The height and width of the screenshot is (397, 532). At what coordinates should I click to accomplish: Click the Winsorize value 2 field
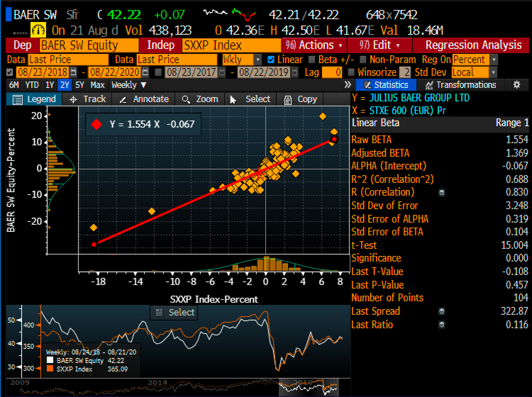click(x=405, y=72)
